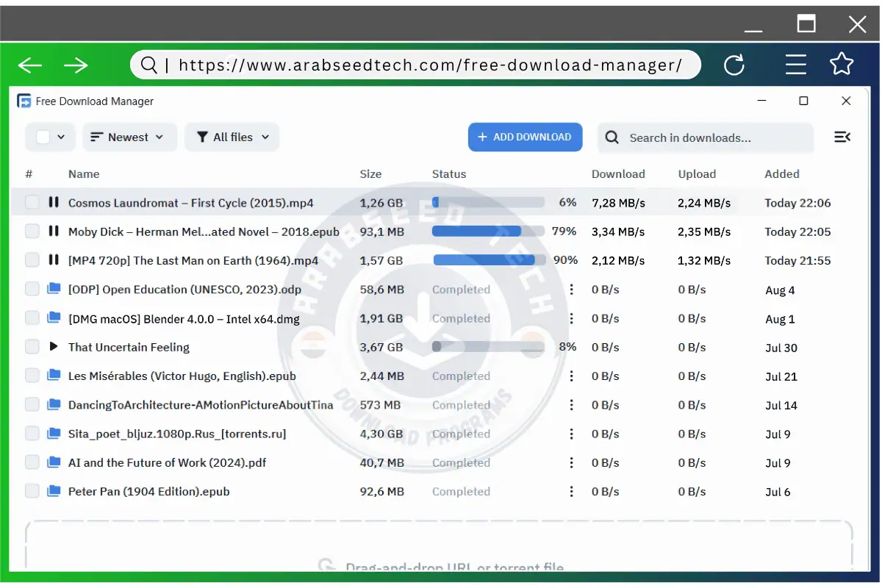Click the Last Man on Earth progress bar
Screen dimensions: 882x588
[x=489, y=260]
